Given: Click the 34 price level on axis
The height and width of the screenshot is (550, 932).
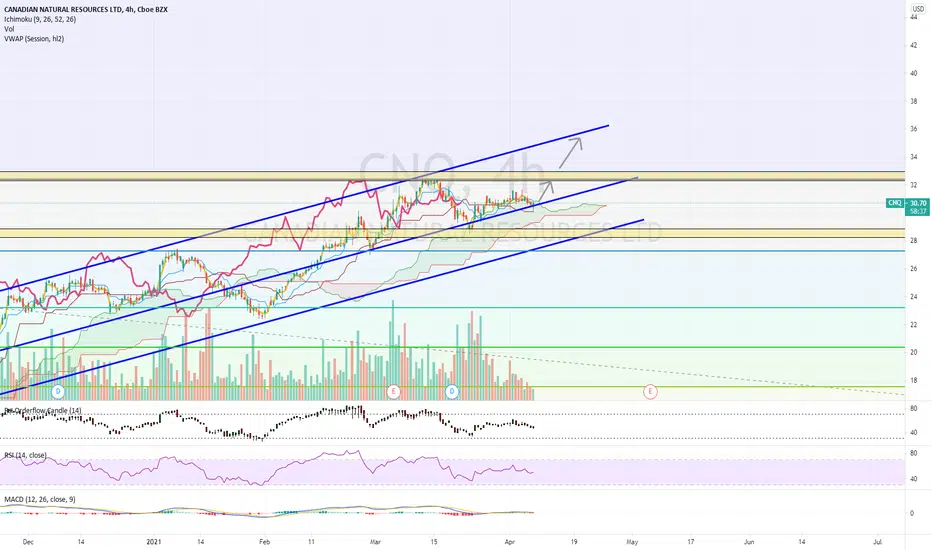Looking at the screenshot, I should coord(914,157).
